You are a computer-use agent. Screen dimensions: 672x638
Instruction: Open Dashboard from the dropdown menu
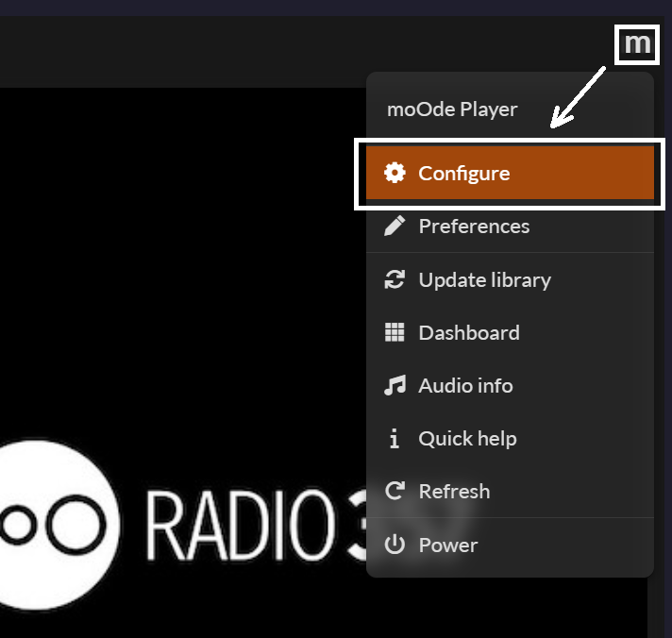pyautogui.click(x=468, y=333)
